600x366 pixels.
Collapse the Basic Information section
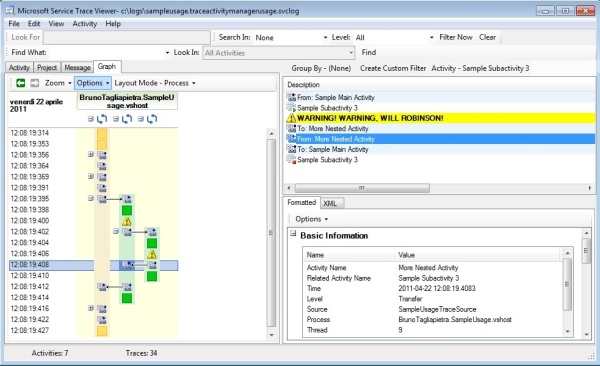(293, 233)
